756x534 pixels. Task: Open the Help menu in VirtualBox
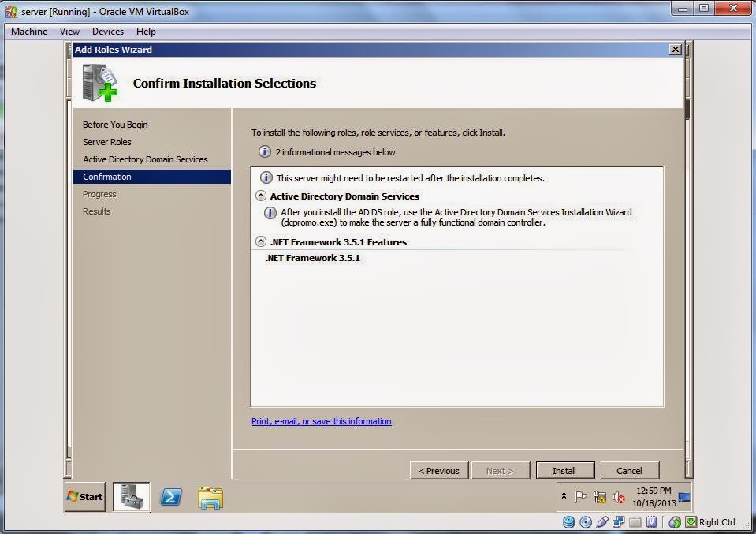[x=146, y=32]
